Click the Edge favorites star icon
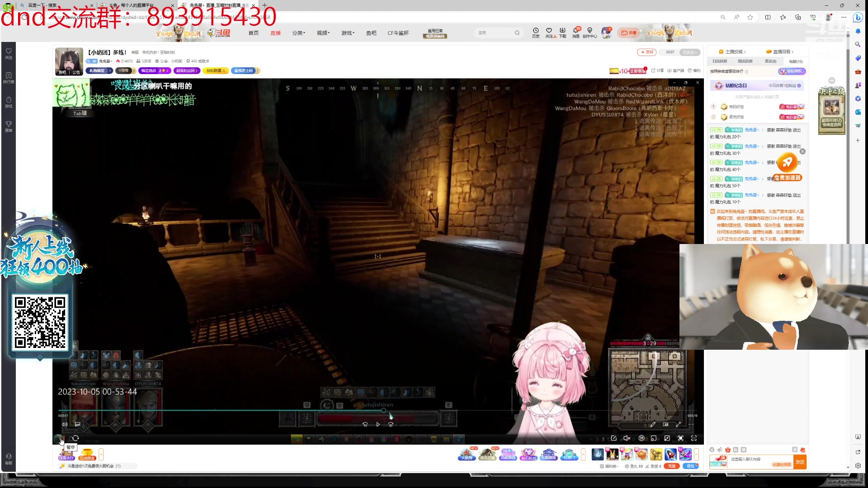 [x=750, y=17]
